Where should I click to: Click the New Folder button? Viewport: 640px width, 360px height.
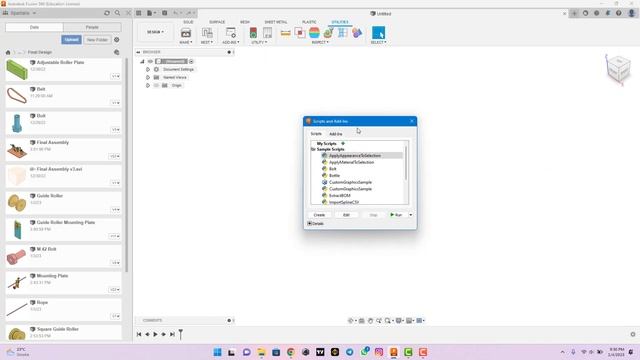(97, 40)
